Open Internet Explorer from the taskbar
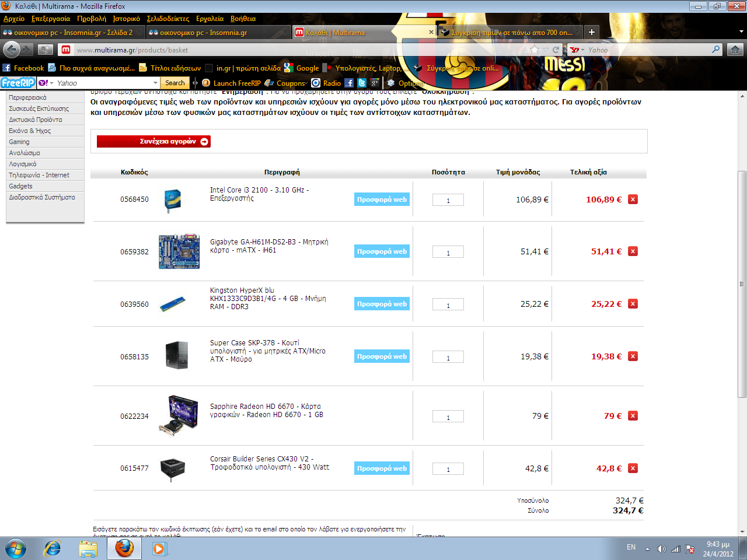 pyautogui.click(x=53, y=548)
